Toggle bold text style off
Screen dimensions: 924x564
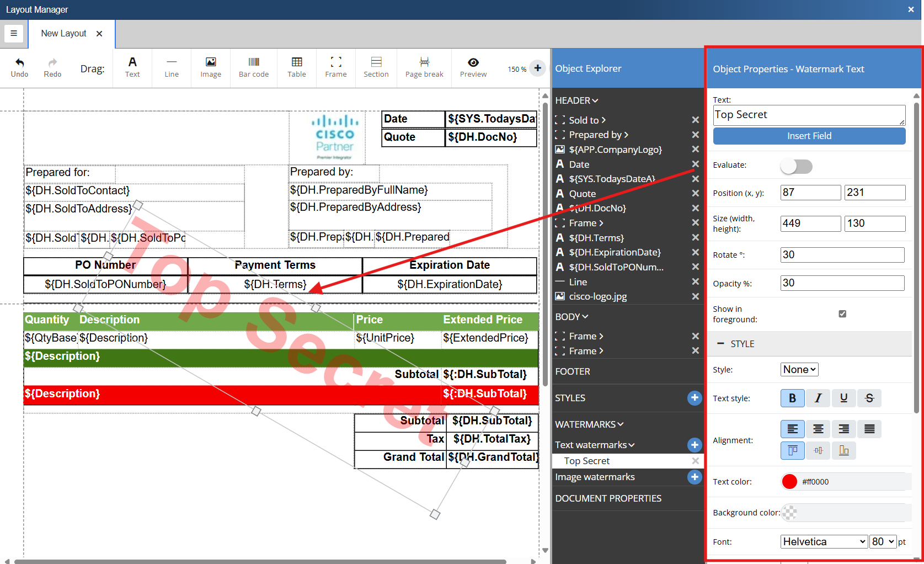792,398
